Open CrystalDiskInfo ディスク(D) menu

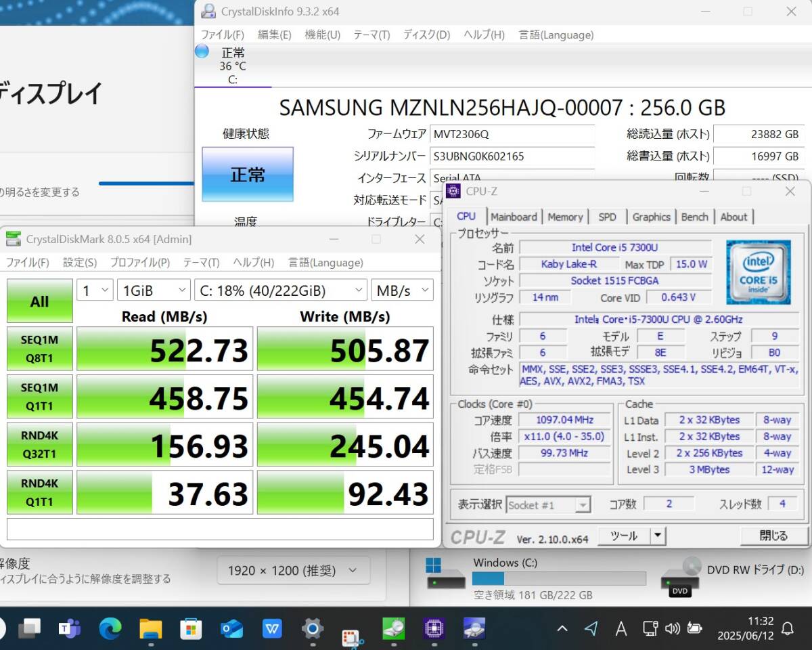coord(426,35)
